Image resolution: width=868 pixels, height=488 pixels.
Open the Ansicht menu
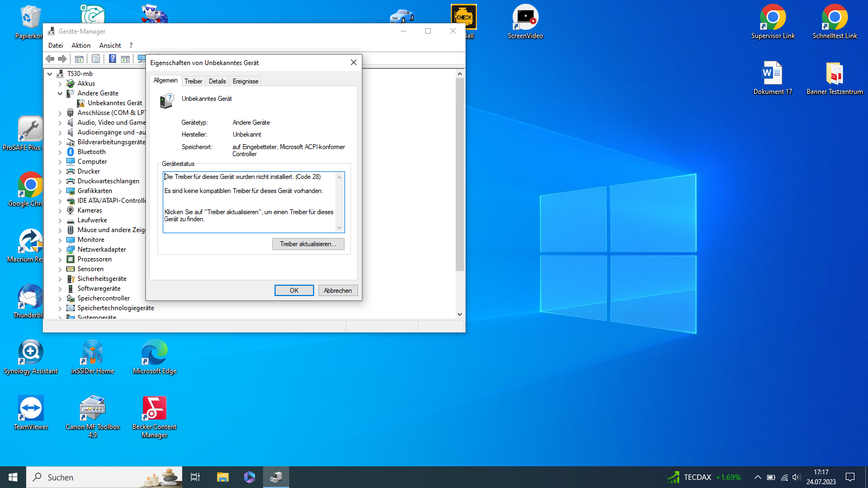pos(110,45)
